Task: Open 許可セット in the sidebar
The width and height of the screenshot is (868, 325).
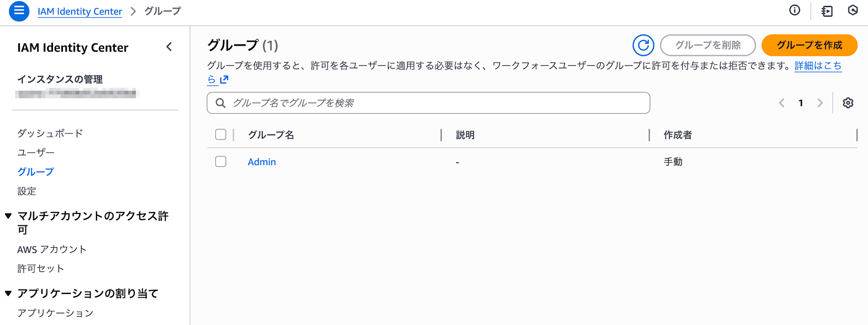Action: [41, 269]
